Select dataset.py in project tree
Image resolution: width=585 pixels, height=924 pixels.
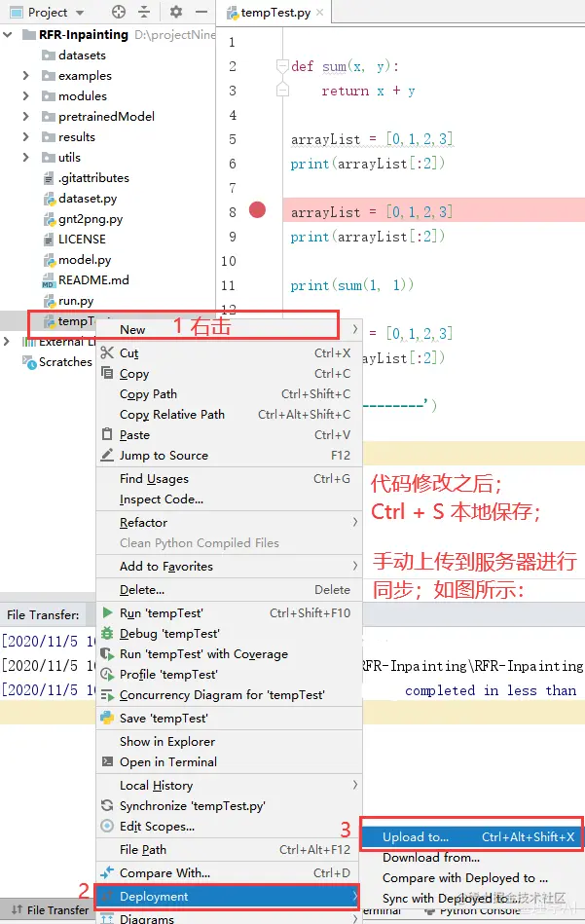click(88, 199)
